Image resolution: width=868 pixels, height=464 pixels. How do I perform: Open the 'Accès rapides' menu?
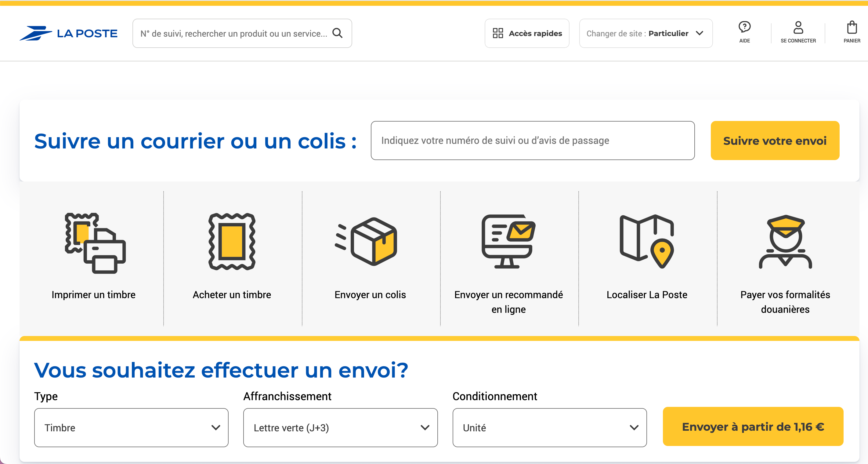coord(527,33)
